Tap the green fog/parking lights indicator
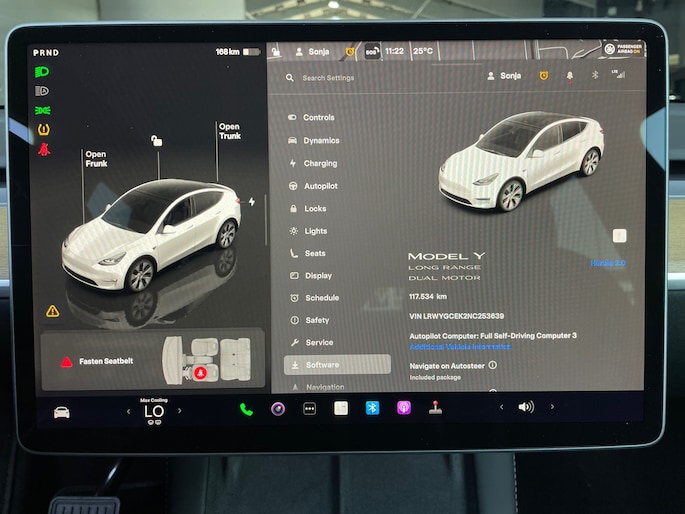Viewport: 685px width, 514px height. 42,110
